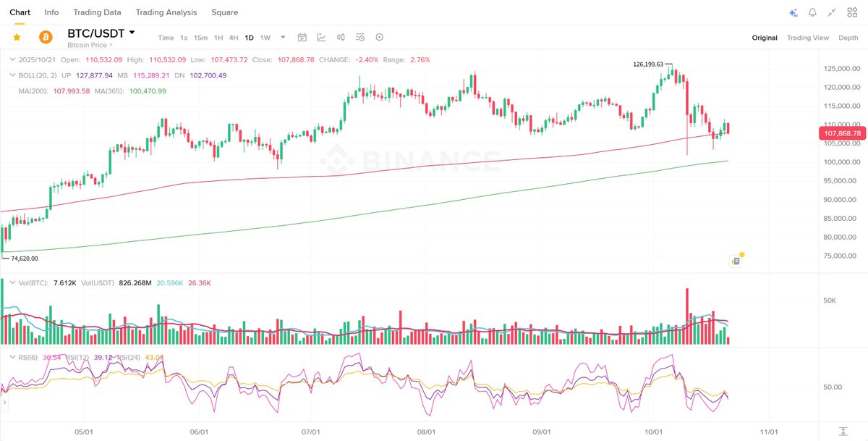Screen dimensions: 868x441
Task: Select the 4H time interval
Action: click(x=234, y=38)
